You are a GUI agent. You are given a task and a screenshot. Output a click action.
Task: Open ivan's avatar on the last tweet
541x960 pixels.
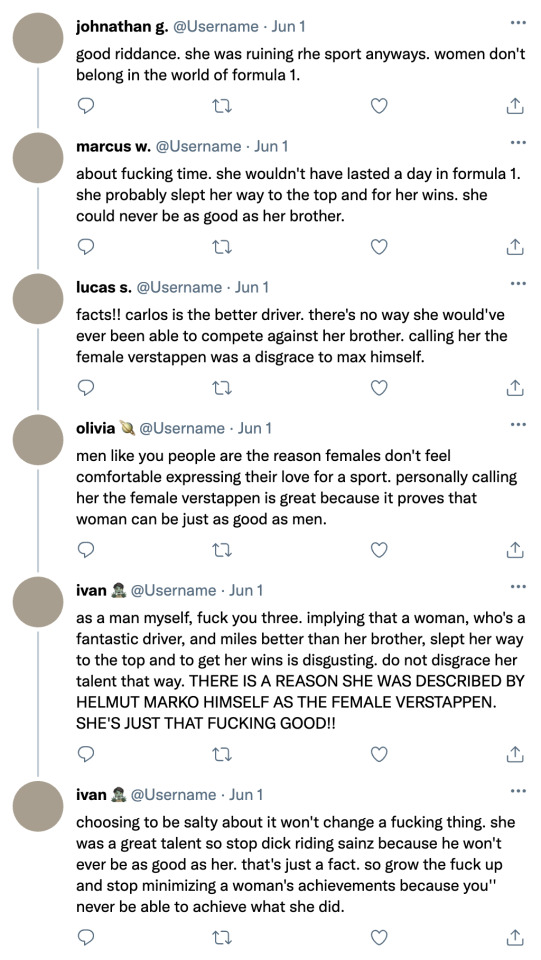pyautogui.click(x=38, y=806)
